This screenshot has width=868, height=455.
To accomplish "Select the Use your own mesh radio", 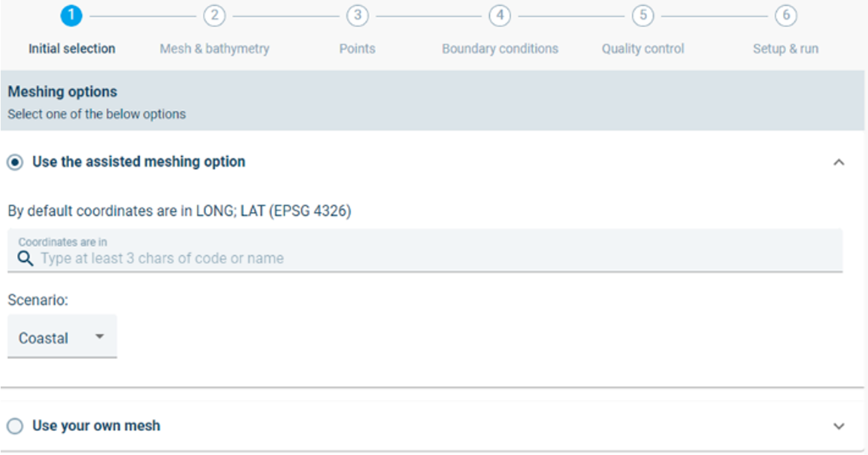I will coord(15,426).
